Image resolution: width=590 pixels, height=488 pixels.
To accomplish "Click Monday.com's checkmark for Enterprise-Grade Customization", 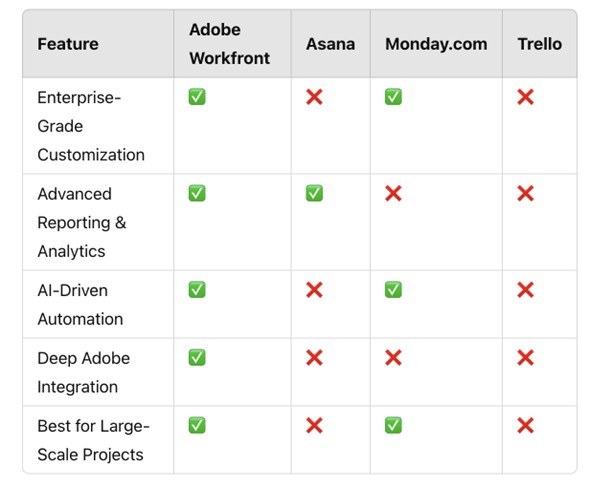I will [x=393, y=97].
